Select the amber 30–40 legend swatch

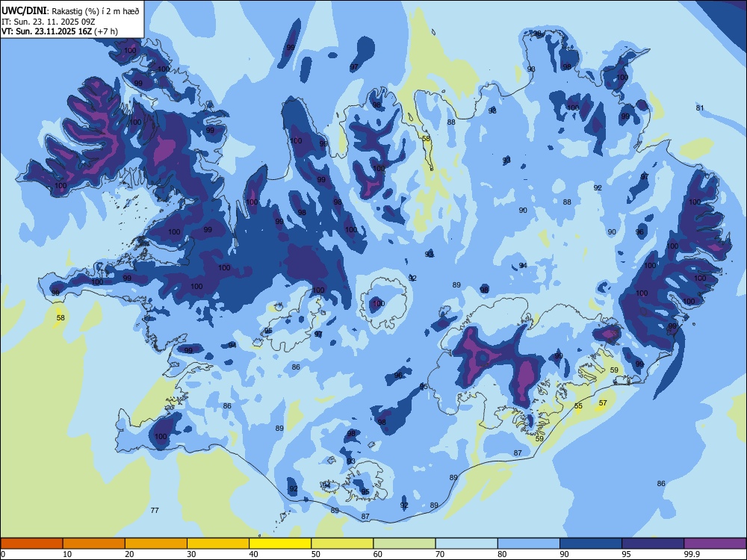[x=218, y=544]
